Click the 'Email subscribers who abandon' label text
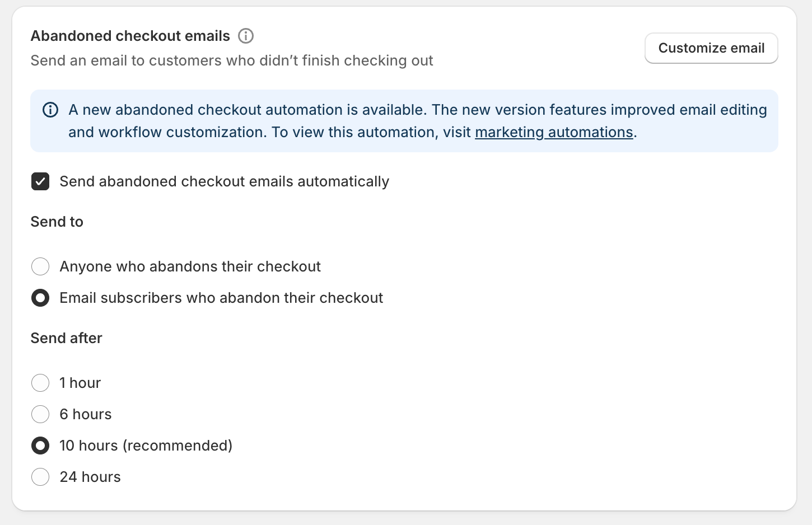Image resolution: width=812 pixels, height=525 pixels. [221, 298]
